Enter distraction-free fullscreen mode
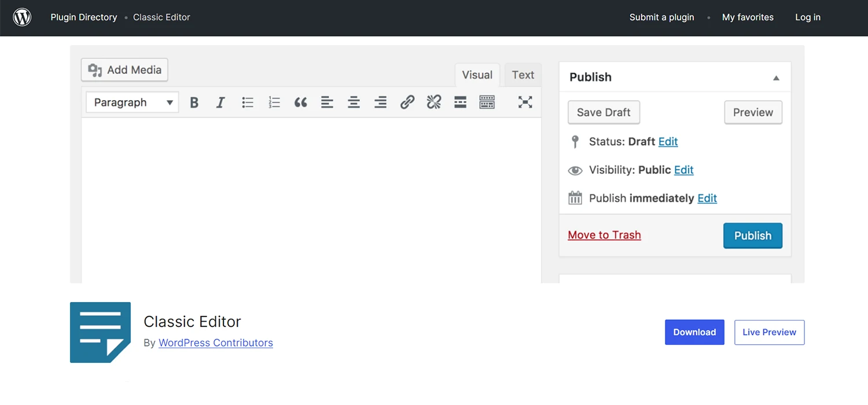This screenshot has height=405, width=868. pyautogui.click(x=525, y=102)
